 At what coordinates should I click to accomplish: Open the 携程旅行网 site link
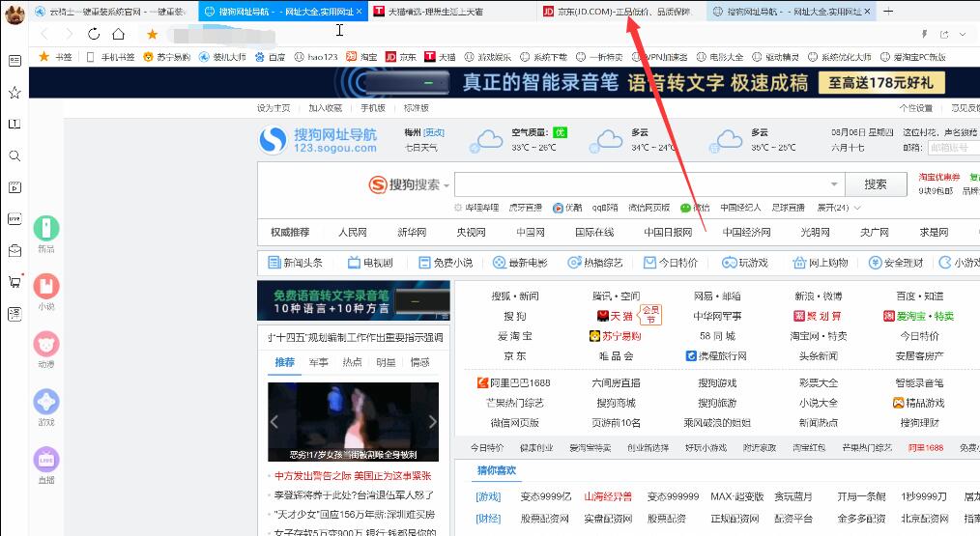pyautogui.click(x=716, y=356)
